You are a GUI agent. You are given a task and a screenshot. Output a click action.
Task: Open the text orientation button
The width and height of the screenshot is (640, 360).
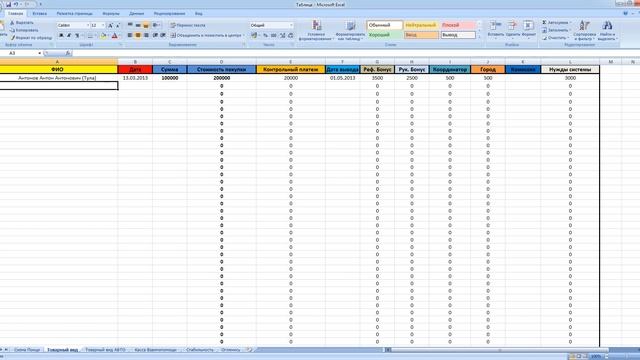click(x=156, y=25)
